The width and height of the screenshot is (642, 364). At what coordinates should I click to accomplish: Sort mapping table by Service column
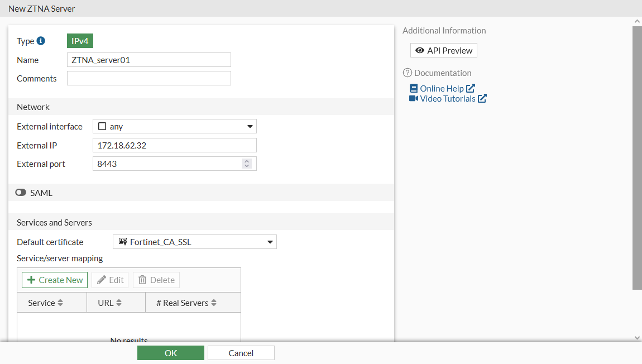tap(60, 303)
